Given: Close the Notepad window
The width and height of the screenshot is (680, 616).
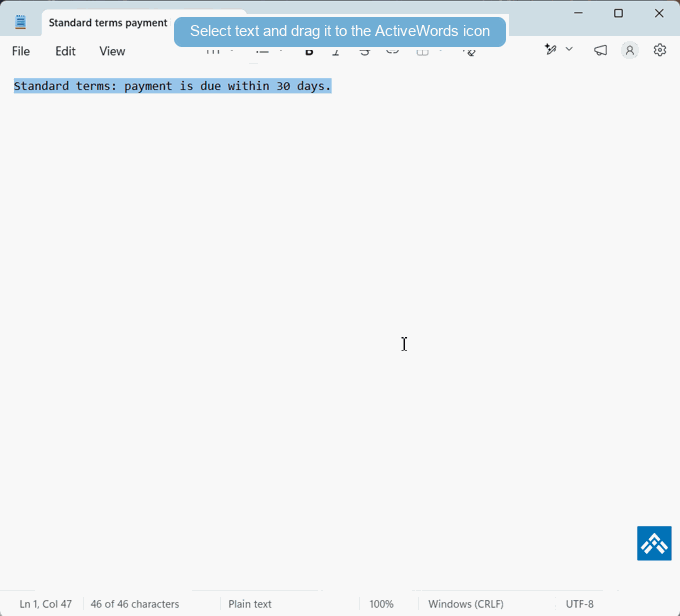Looking at the screenshot, I should 659,13.
